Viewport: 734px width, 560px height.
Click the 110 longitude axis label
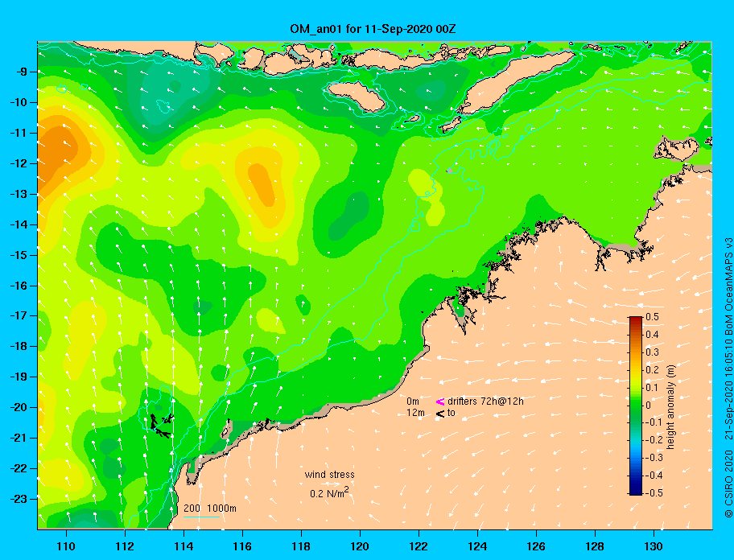(66, 546)
